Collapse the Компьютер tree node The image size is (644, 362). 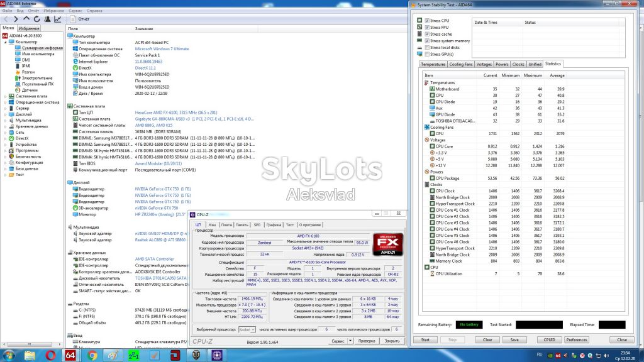pyautogui.click(x=5, y=42)
